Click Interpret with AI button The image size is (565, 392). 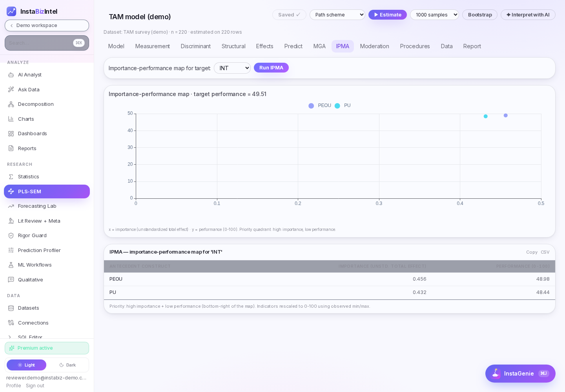pyautogui.click(x=528, y=15)
